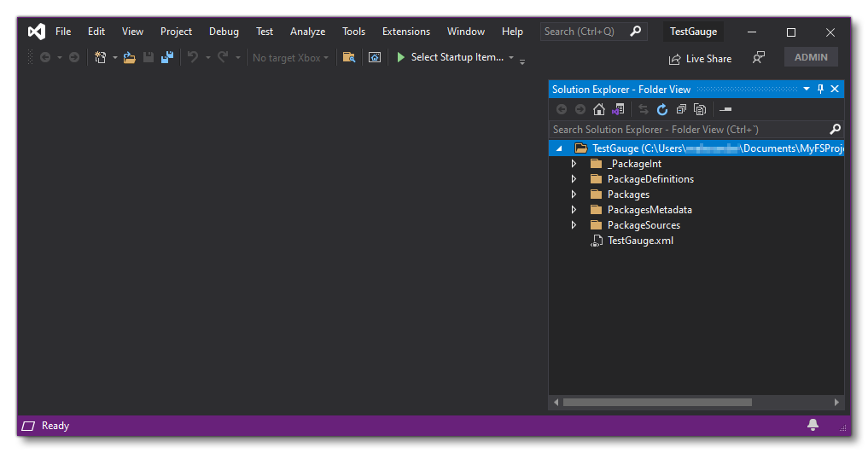Click the green Start play icon

pyautogui.click(x=401, y=57)
